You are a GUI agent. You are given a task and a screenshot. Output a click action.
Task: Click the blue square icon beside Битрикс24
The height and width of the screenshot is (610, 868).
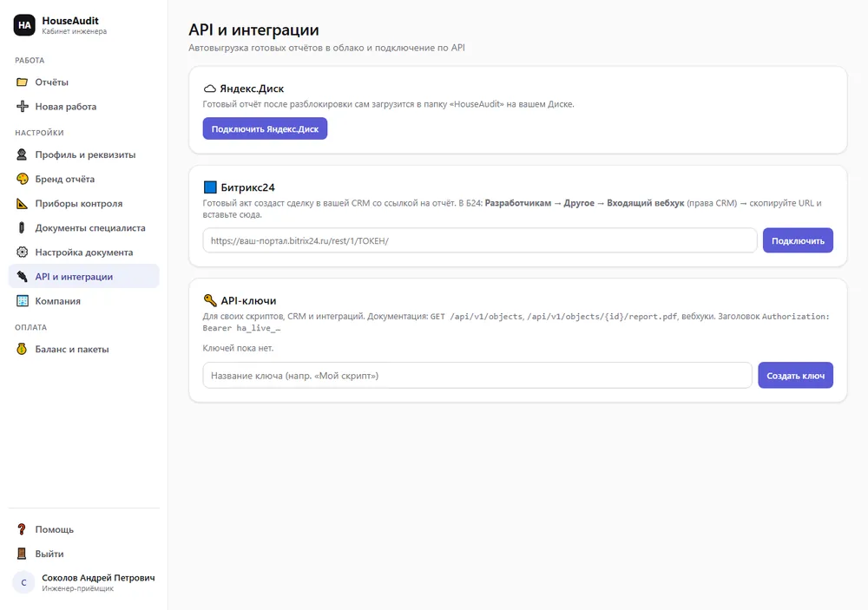(x=210, y=187)
